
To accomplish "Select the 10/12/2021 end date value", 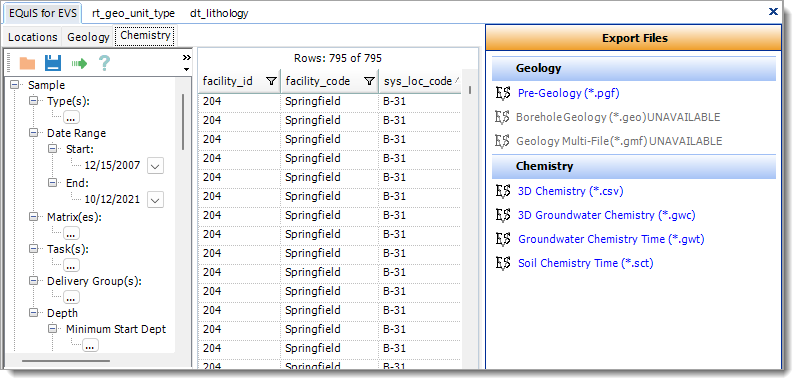I will pos(112,199).
